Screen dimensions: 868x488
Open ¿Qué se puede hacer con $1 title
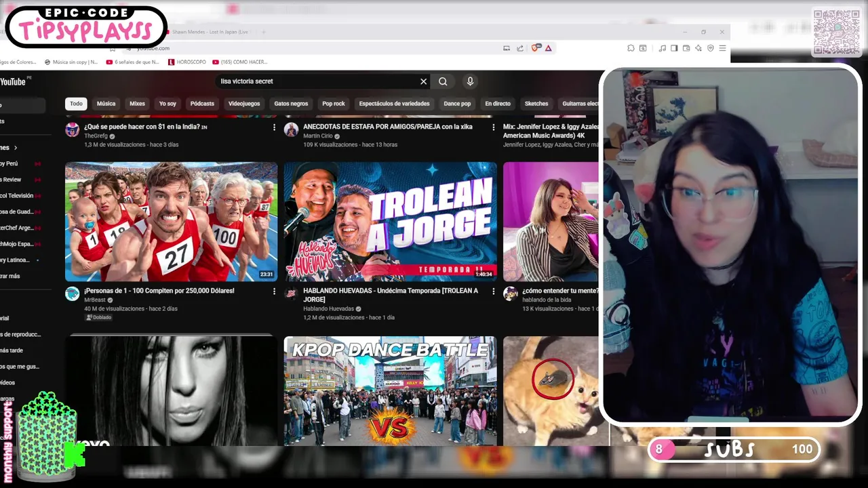[146, 127]
